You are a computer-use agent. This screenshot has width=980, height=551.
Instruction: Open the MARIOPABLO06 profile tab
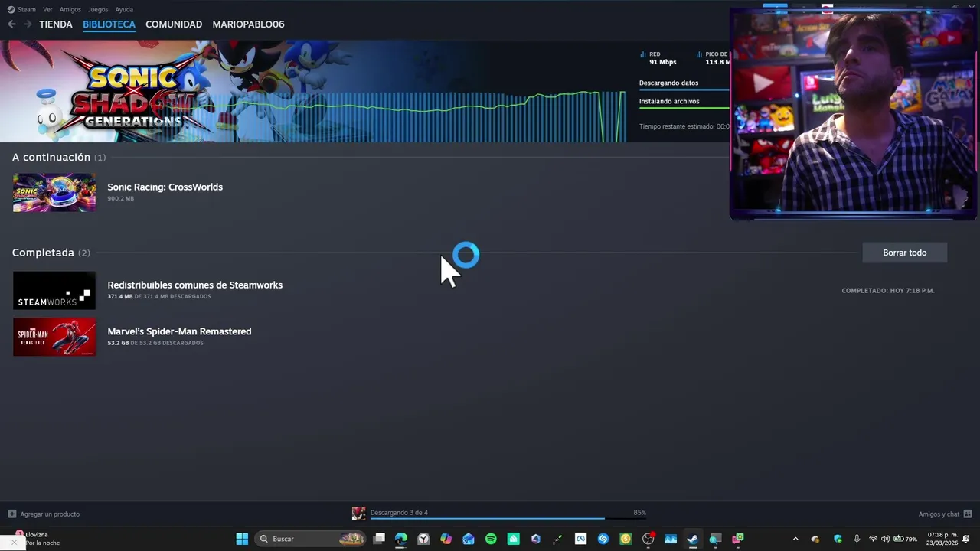[x=248, y=24]
